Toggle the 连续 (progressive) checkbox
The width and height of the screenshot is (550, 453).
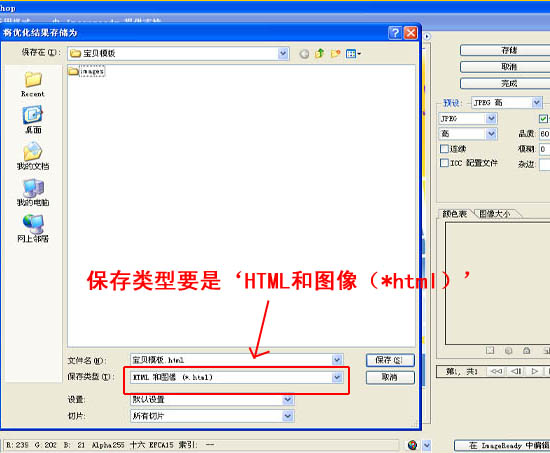[444, 149]
